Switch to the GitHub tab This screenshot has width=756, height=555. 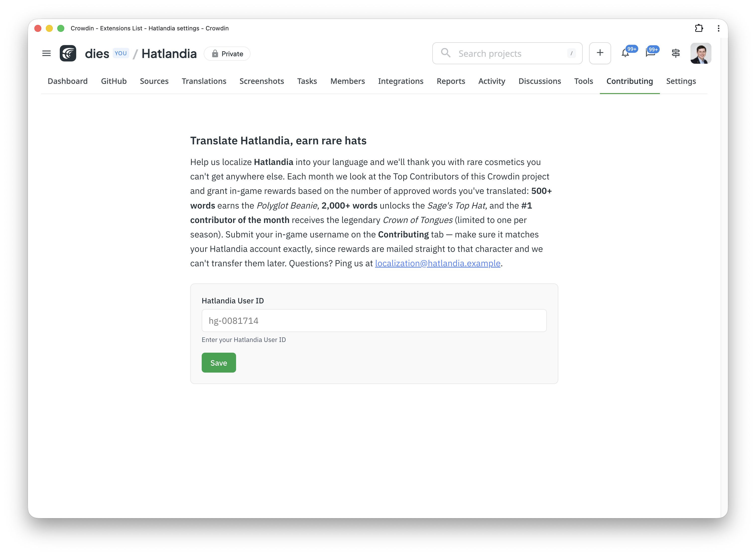(x=114, y=81)
